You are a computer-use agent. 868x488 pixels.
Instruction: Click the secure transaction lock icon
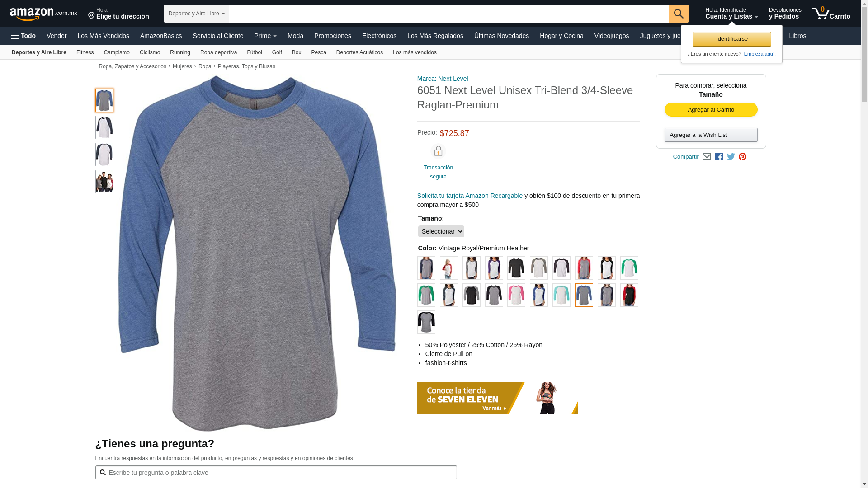click(438, 151)
